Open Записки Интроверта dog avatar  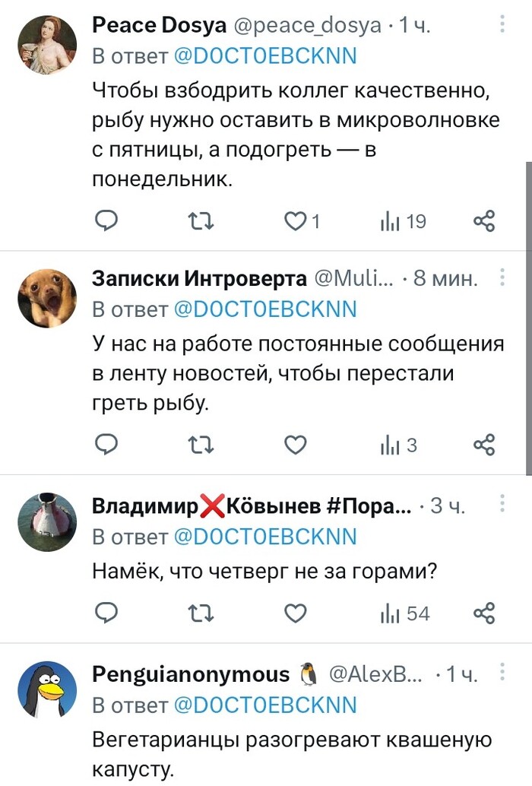47,296
